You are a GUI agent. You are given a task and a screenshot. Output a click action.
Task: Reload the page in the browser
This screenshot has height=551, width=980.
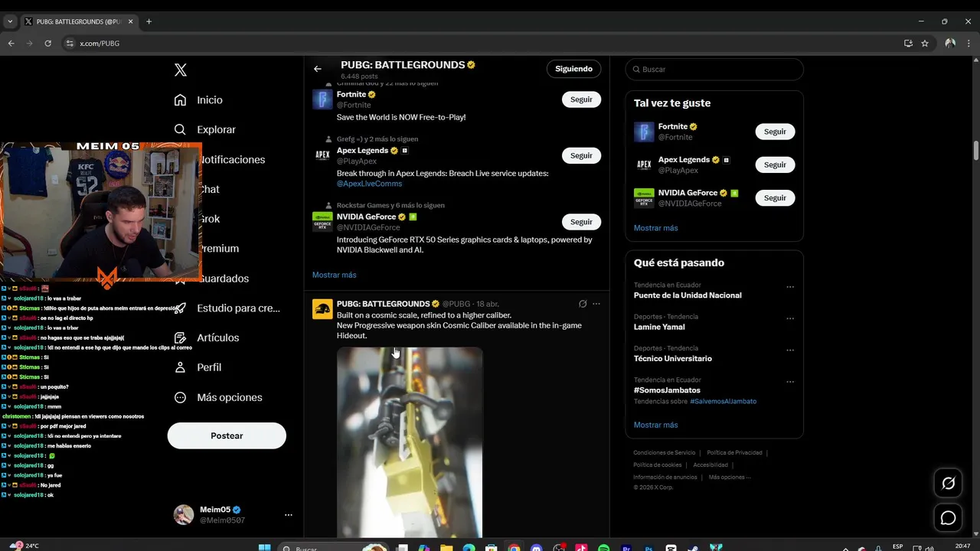click(x=47, y=44)
